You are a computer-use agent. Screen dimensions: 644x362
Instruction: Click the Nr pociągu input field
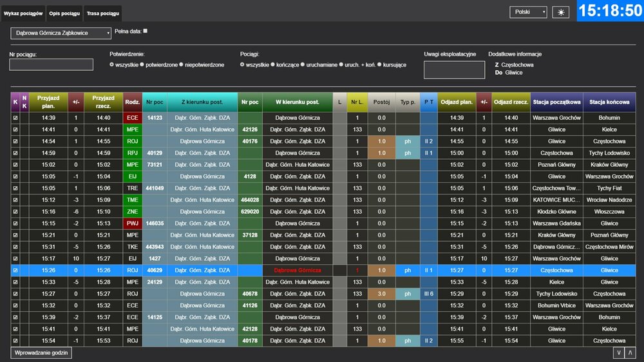(x=52, y=64)
